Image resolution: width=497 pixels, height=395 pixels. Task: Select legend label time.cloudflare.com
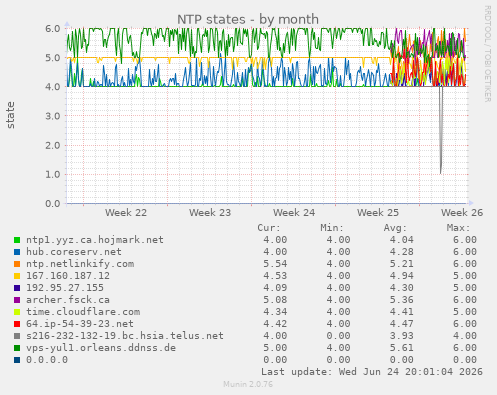(x=83, y=312)
